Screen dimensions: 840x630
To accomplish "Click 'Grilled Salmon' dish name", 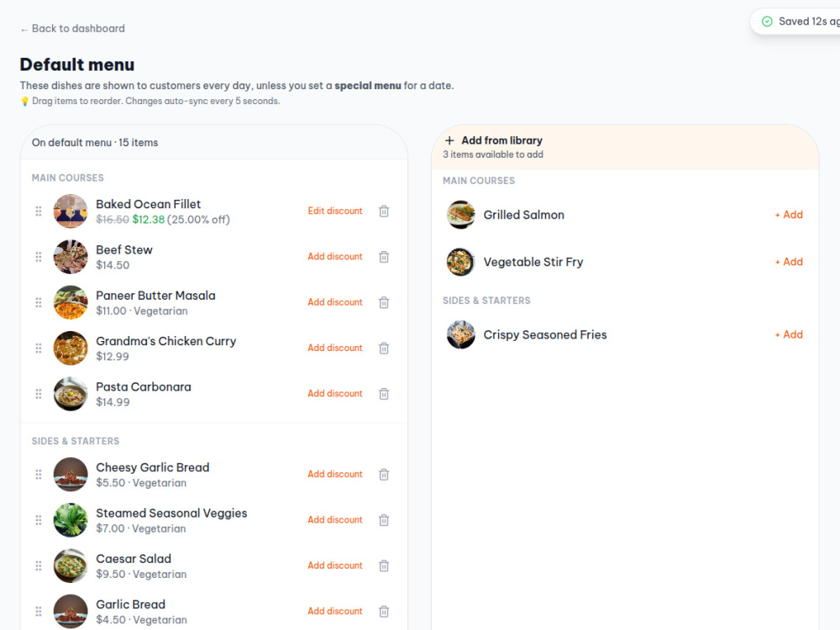I will pos(523,215).
